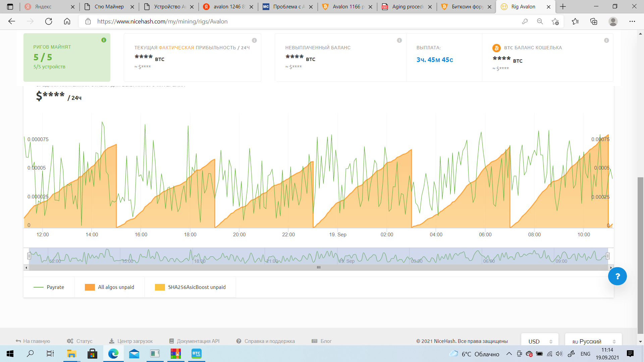Click chart navigator left range handle

click(x=29, y=256)
